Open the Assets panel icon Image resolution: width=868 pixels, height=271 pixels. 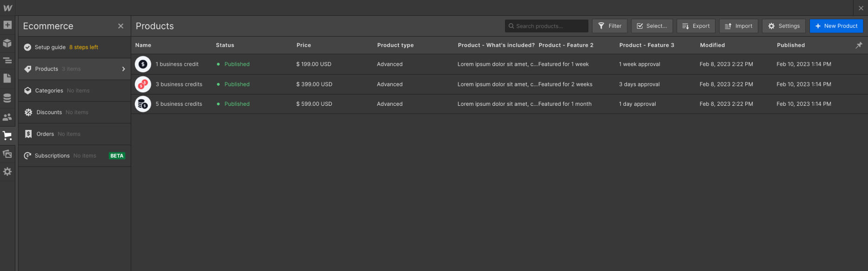coord(7,154)
